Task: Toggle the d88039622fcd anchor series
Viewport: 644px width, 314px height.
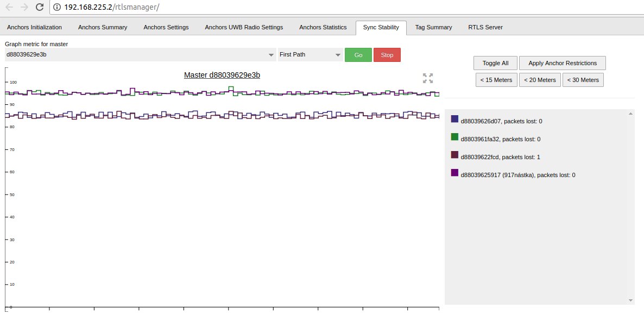Action: coord(455,155)
